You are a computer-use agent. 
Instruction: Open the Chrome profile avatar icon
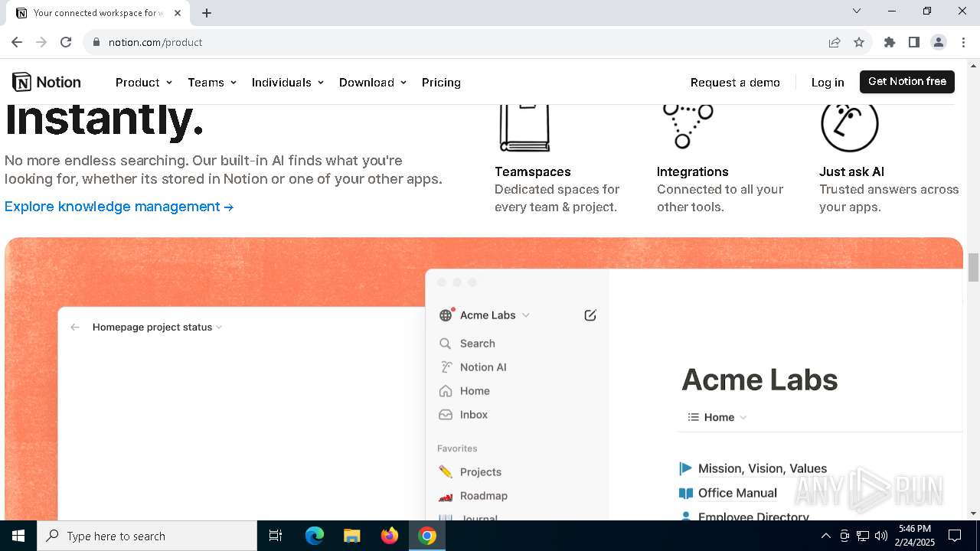click(939, 42)
